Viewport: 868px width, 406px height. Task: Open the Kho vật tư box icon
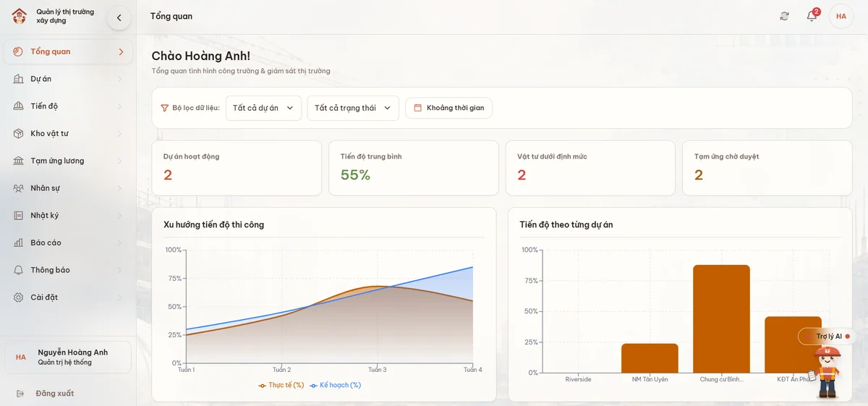point(18,133)
